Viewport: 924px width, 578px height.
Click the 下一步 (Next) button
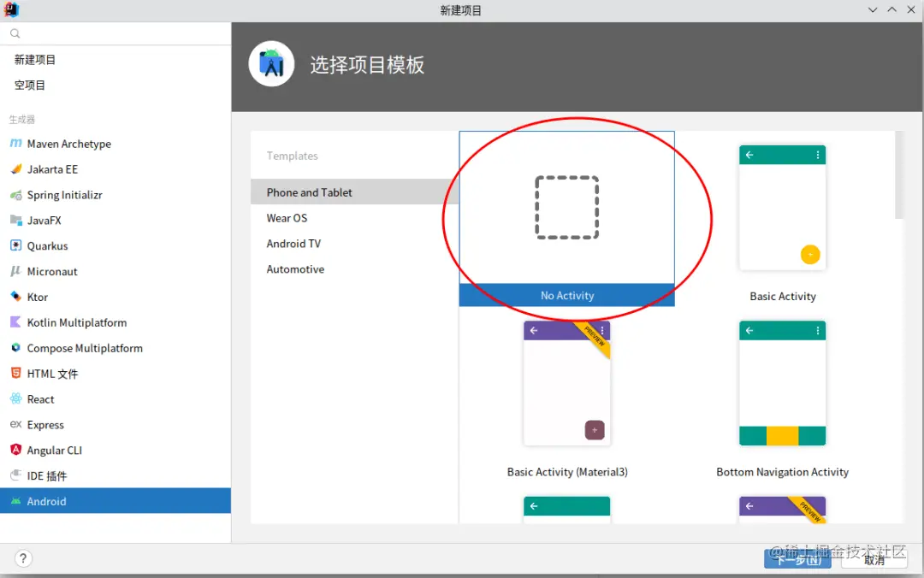pos(798,558)
